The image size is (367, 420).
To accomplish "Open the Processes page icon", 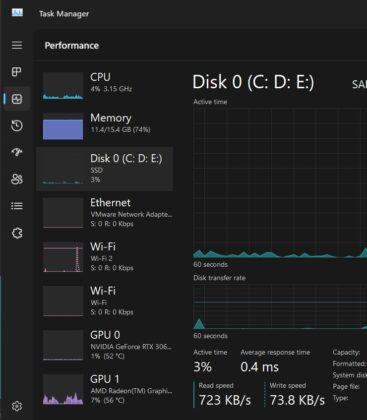I will coord(17,72).
